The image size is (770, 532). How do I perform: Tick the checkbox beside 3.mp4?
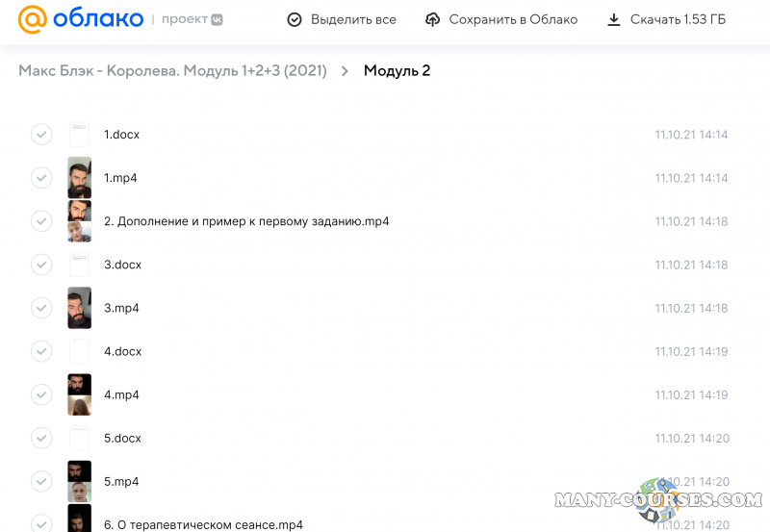pos(41,308)
